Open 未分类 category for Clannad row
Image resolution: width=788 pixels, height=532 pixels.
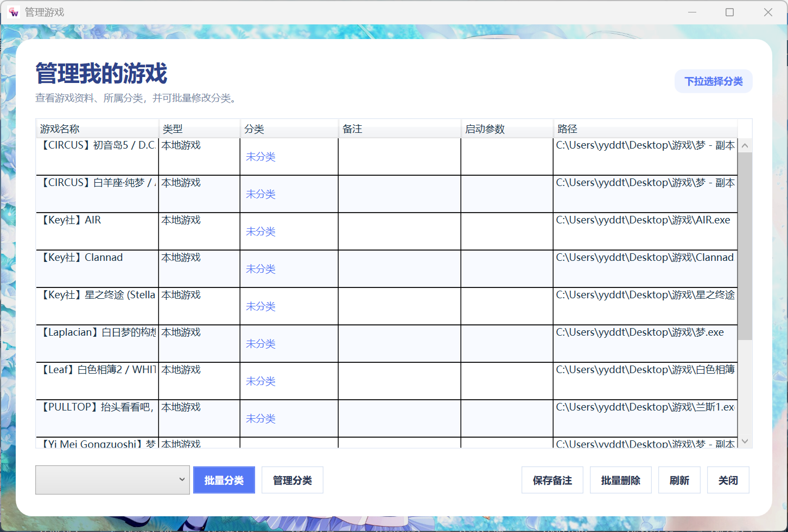coord(261,269)
